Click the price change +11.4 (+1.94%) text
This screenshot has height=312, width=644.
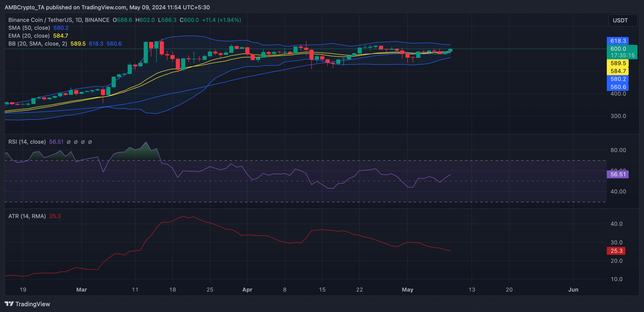click(222, 20)
